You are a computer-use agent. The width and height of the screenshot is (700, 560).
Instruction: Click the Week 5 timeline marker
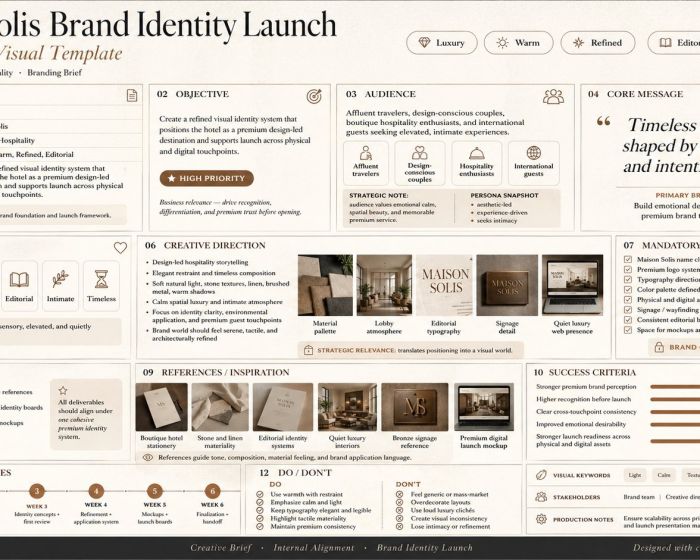[x=154, y=491]
